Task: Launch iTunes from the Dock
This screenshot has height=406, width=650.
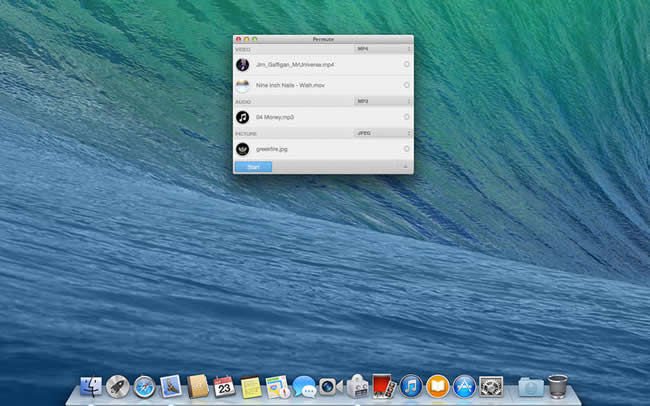Action: pos(411,387)
